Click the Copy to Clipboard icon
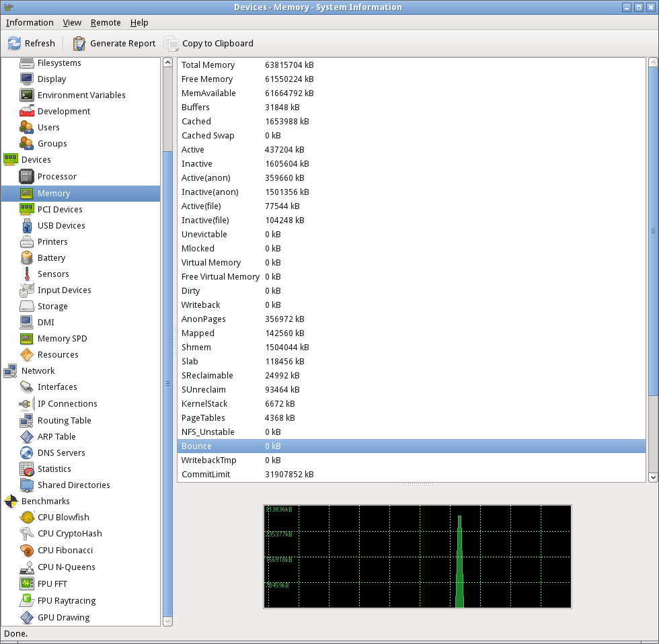This screenshot has height=644, width=659. (x=171, y=43)
